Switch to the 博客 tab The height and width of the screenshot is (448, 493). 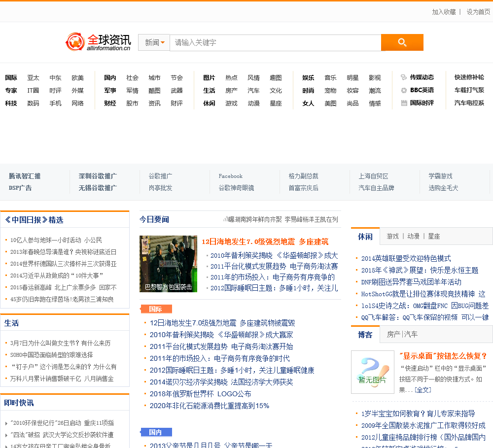365,335
